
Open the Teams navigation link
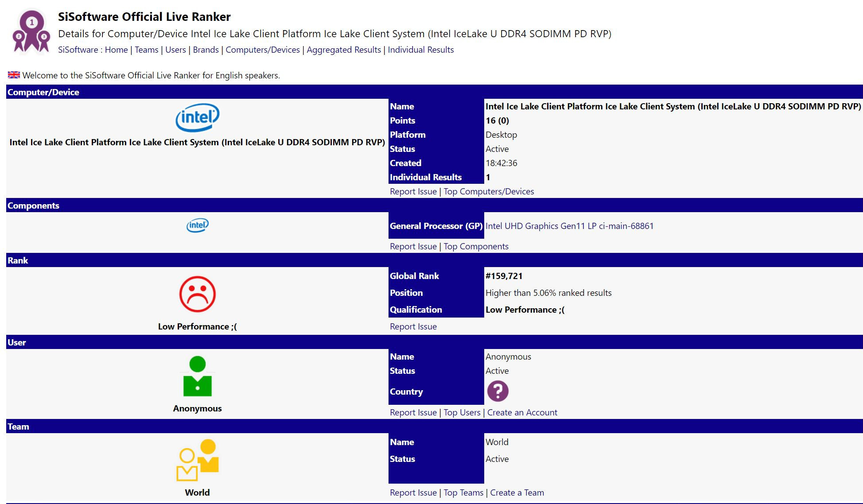point(146,50)
